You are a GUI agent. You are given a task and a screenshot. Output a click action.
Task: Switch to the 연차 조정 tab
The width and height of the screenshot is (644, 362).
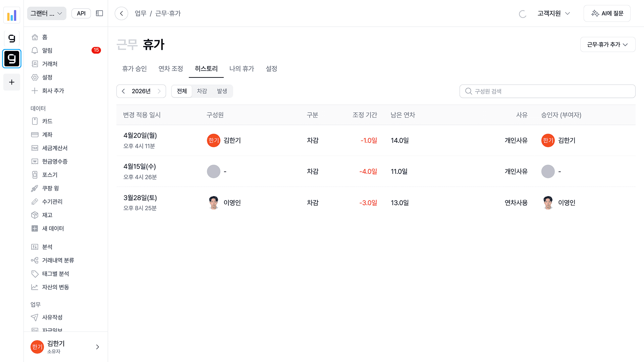pyautogui.click(x=171, y=69)
